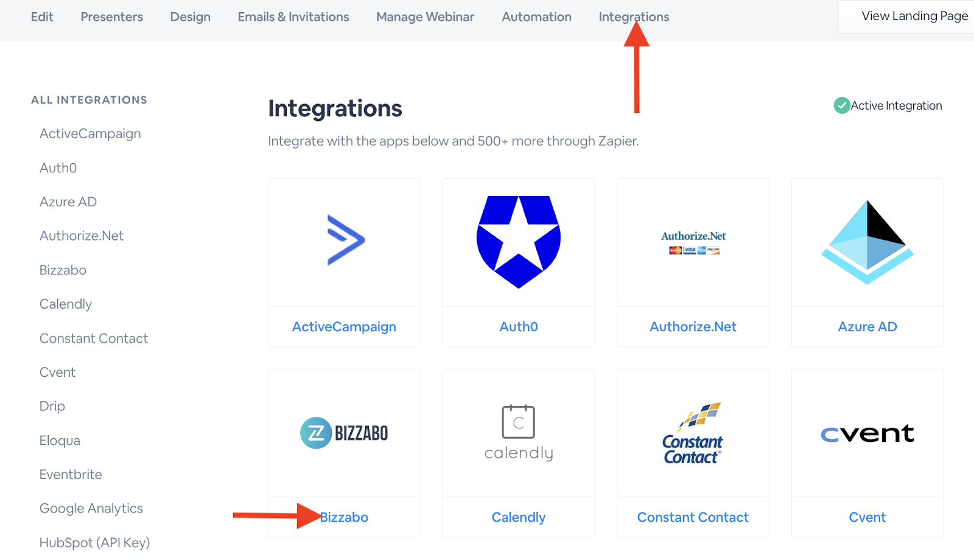The width and height of the screenshot is (974, 560).
Task: Select Cvent in the sidebar list
Action: pyautogui.click(x=58, y=373)
